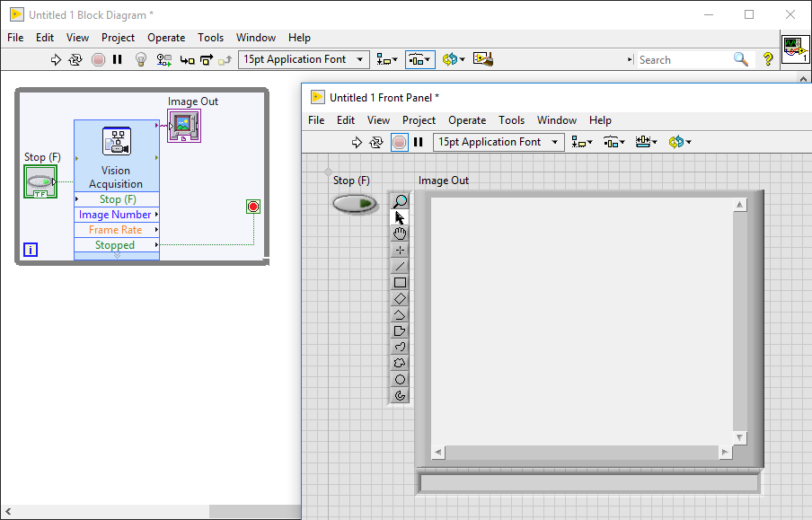Click the Retain Wire Values icon
This screenshot has height=520, width=812.
tap(163, 59)
